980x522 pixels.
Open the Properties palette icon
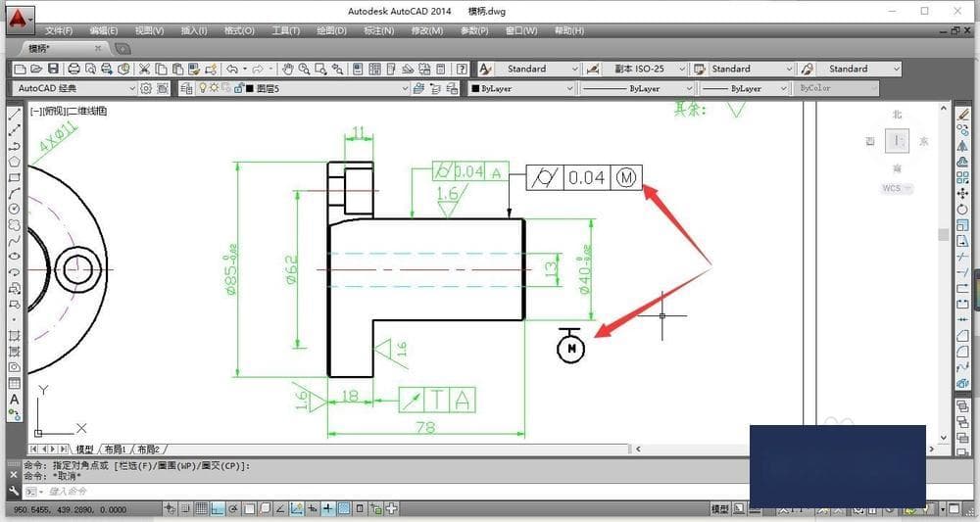pos(358,69)
